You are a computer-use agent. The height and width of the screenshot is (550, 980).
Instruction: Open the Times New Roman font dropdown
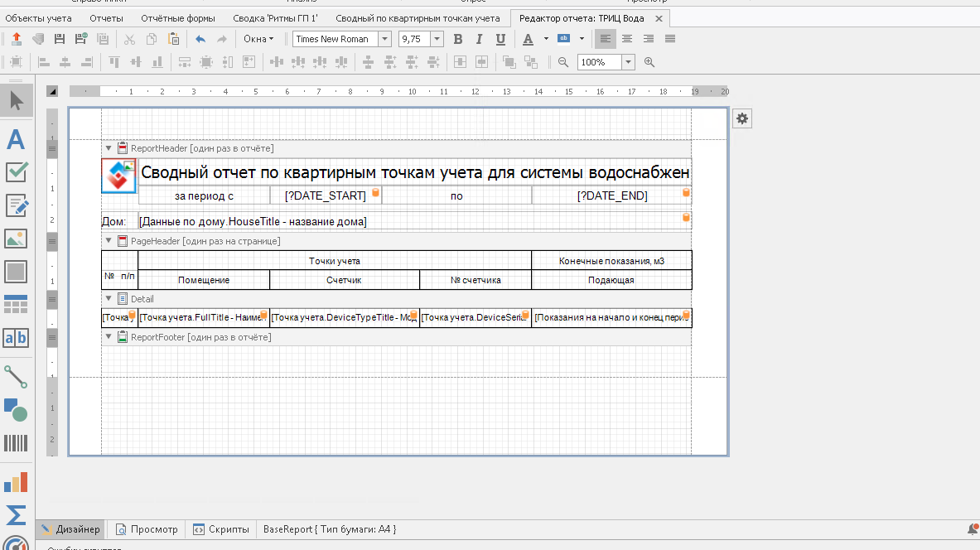click(384, 39)
